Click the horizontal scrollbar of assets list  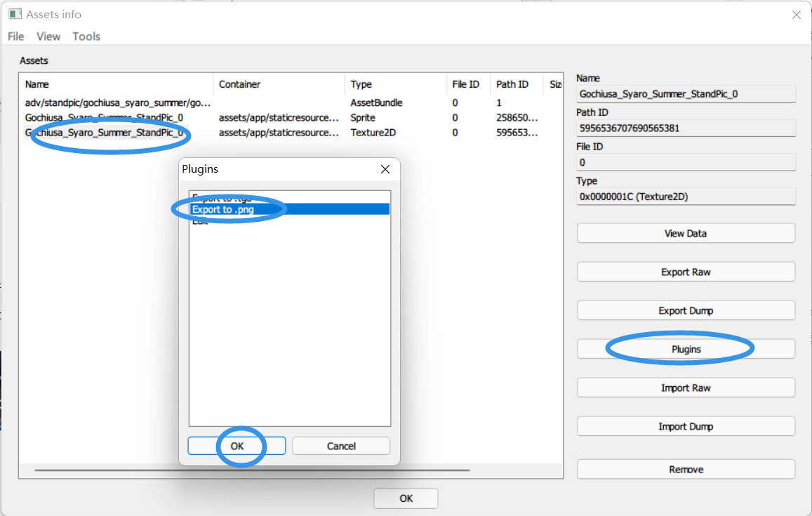[252, 470]
